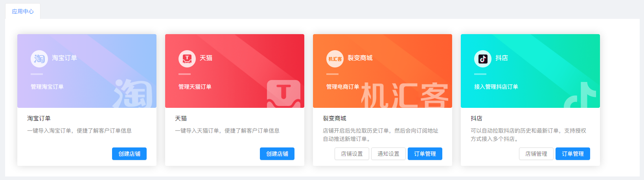Click 创建店铺 button under 淘宝订单
The width and height of the screenshot is (644, 180).
pos(129,154)
